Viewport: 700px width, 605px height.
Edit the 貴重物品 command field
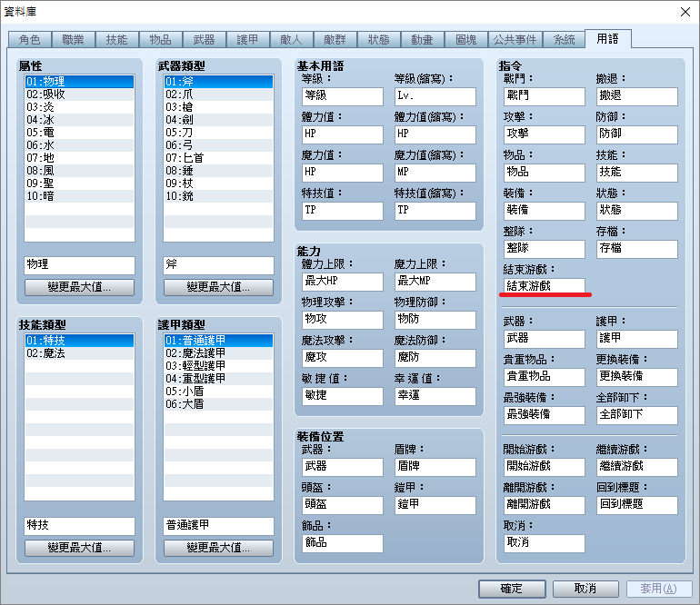(545, 377)
